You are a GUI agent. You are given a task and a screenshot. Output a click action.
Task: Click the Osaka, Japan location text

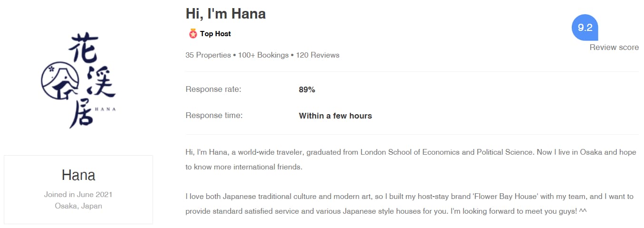point(78,206)
